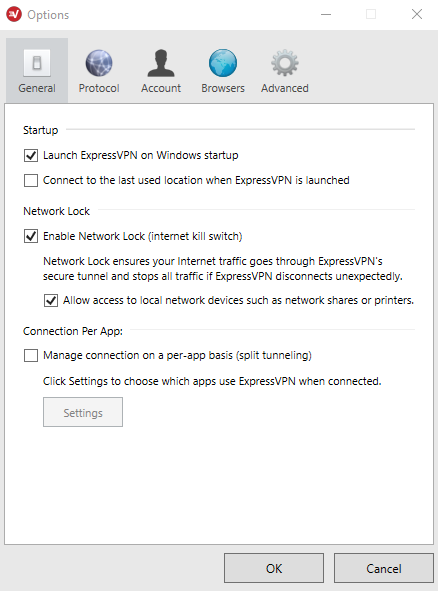Confirm changes with the OK button
The height and width of the screenshot is (591, 438).
274,568
